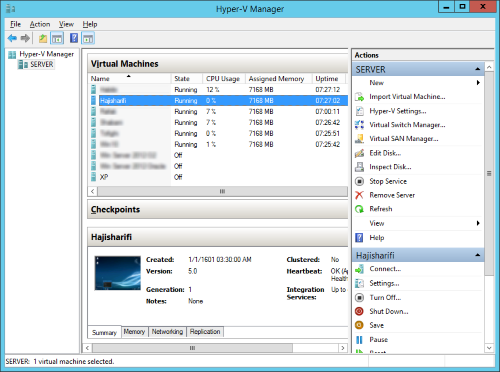Click the Actions pane scroll up arrow

coord(489,67)
